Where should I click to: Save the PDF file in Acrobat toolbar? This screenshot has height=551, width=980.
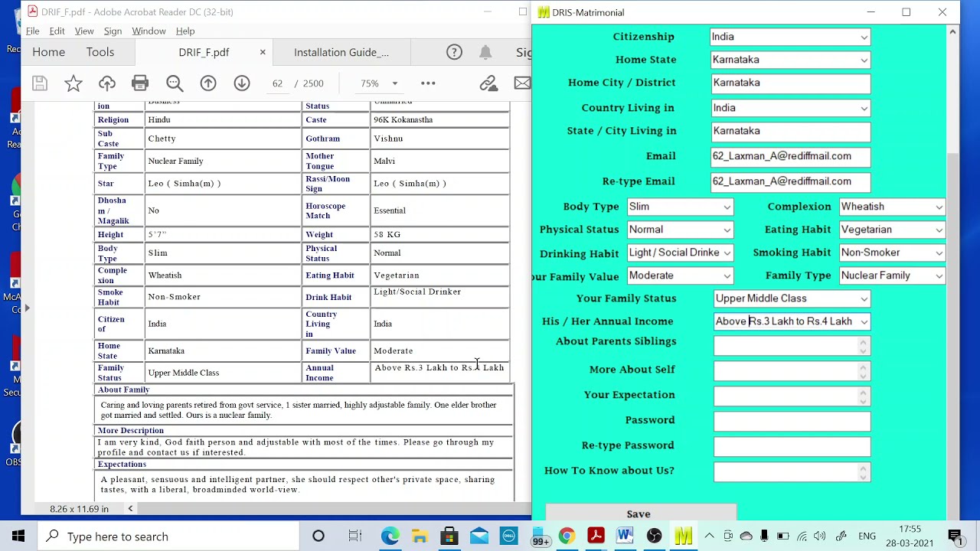point(40,83)
